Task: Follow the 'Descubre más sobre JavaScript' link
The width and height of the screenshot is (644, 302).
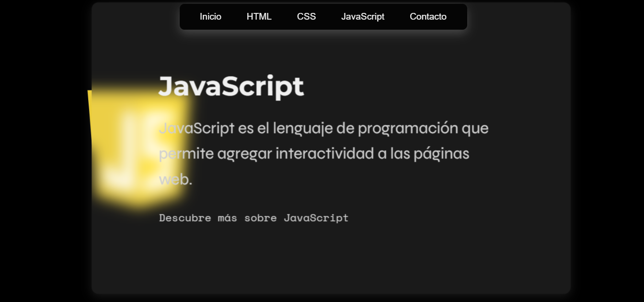Action: 253,218
